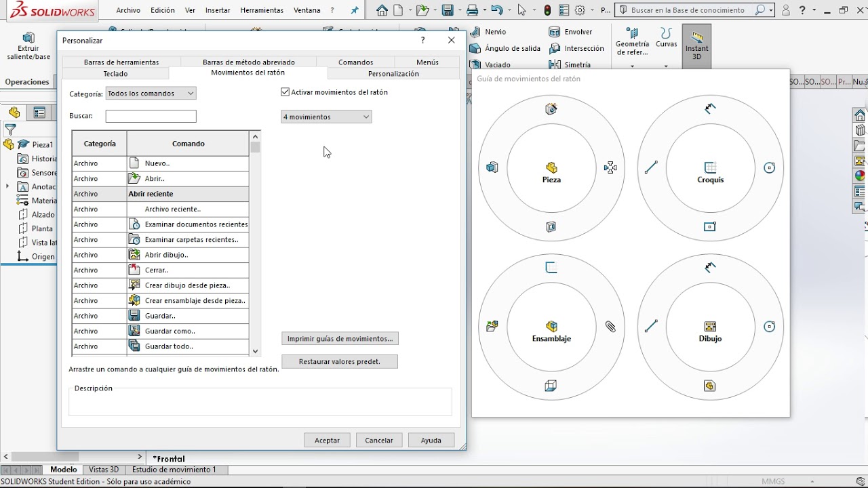Click the Open file icon in toolbar
868x488 pixels.
(x=422, y=10)
